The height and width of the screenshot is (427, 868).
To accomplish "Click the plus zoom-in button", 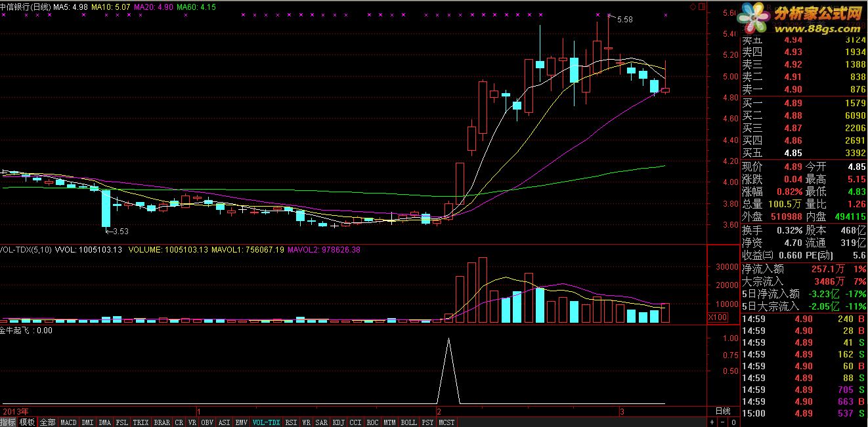I will coord(712,422).
